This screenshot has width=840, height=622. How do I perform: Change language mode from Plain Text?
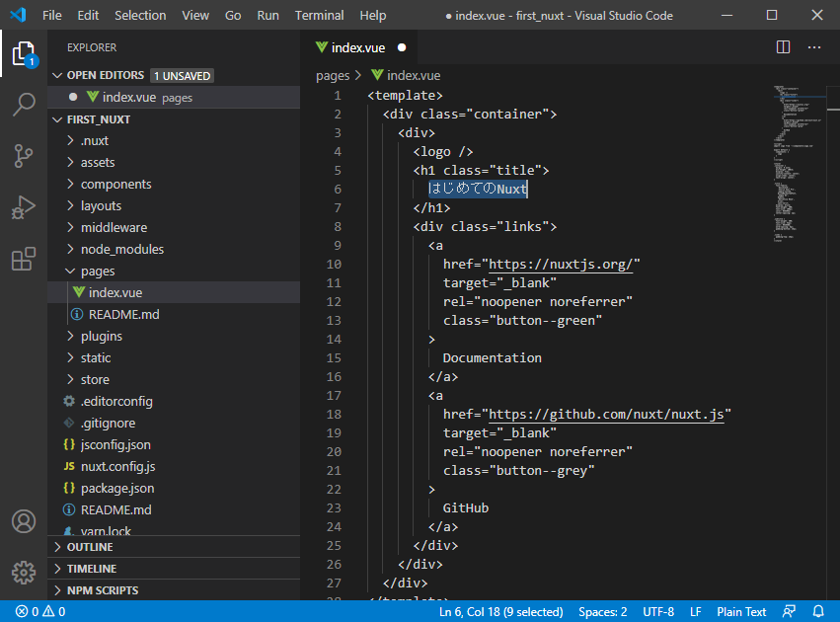point(741,611)
